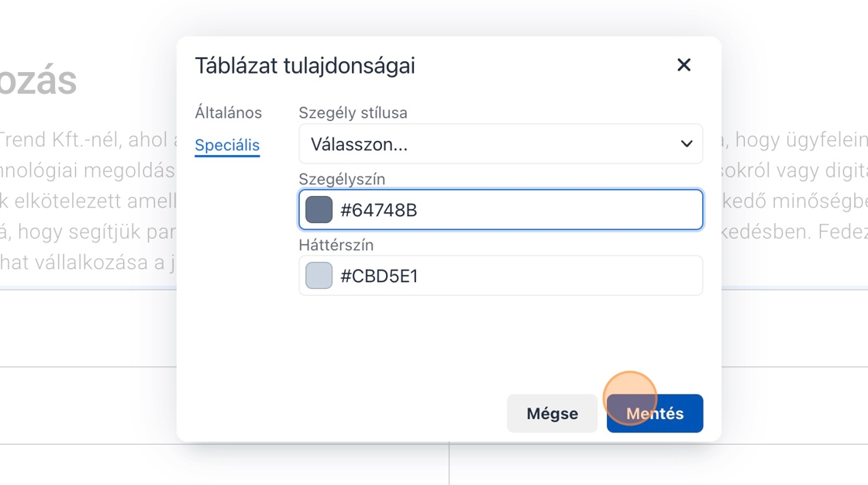Focus the #CBD5E1 background color field
Image resolution: width=868 pixels, height=485 pixels.
tap(511, 276)
